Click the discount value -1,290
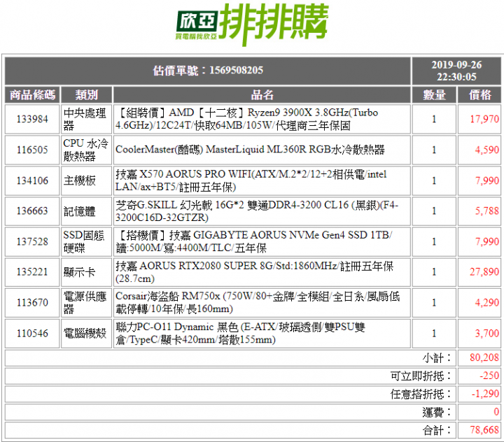The width and height of the screenshot is (504, 442). [x=485, y=394]
